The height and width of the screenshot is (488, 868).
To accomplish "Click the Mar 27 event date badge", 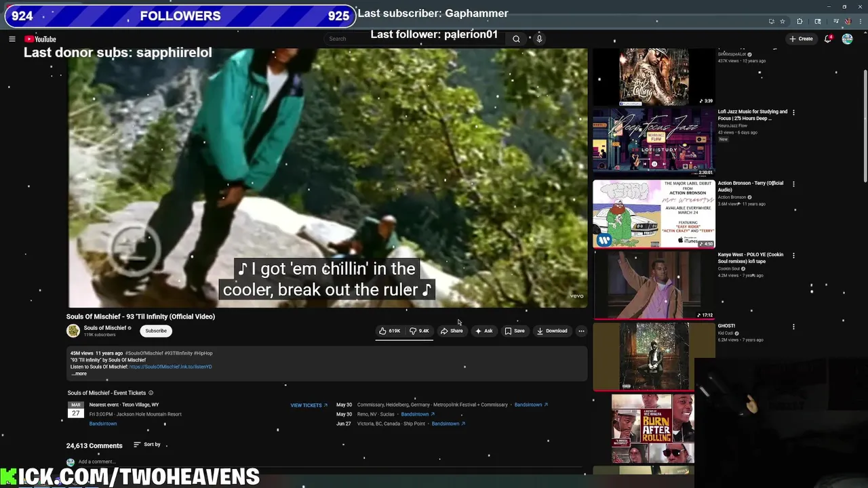I will pos(75,409).
